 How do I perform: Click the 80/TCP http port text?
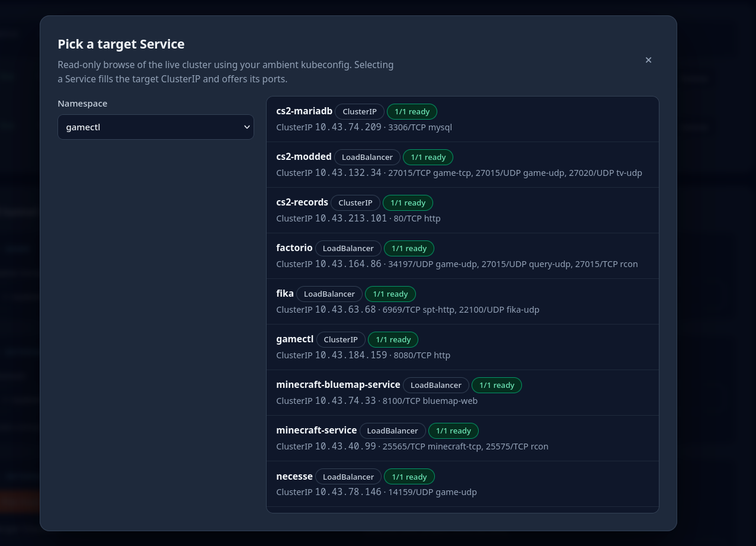tap(417, 219)
